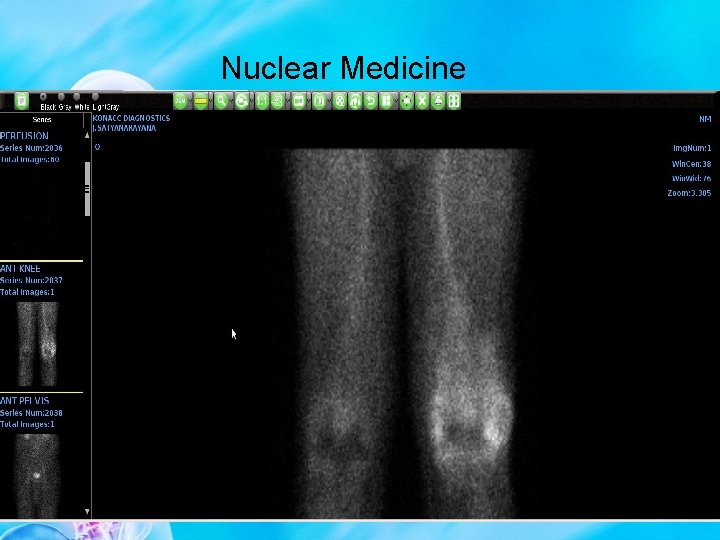Open dropdown arrow beside rotate tool
Screen dimensions: 720x540
252,101
